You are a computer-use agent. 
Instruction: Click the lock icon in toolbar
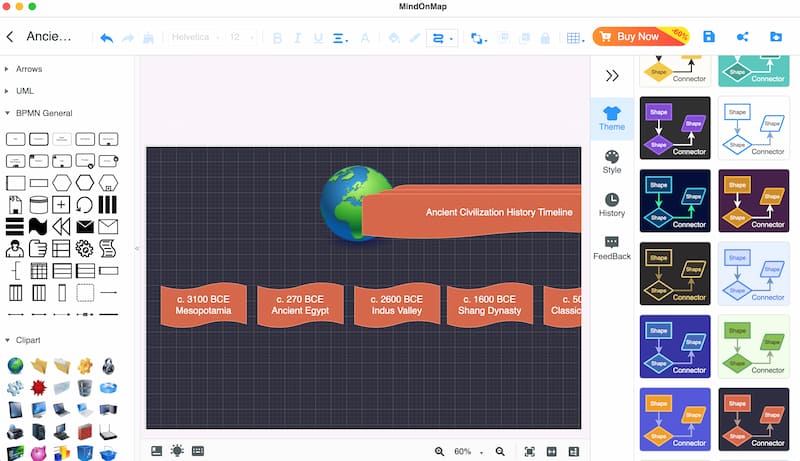(545, 38)
